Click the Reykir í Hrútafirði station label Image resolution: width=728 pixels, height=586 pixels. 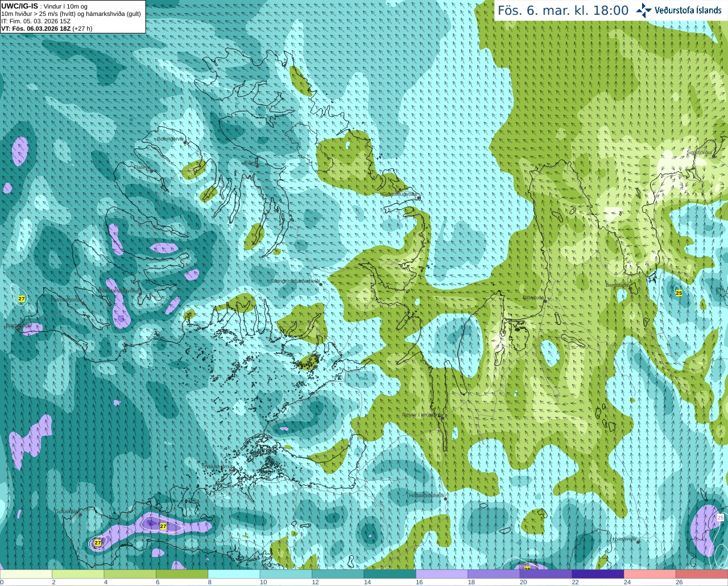pos(422,415)
